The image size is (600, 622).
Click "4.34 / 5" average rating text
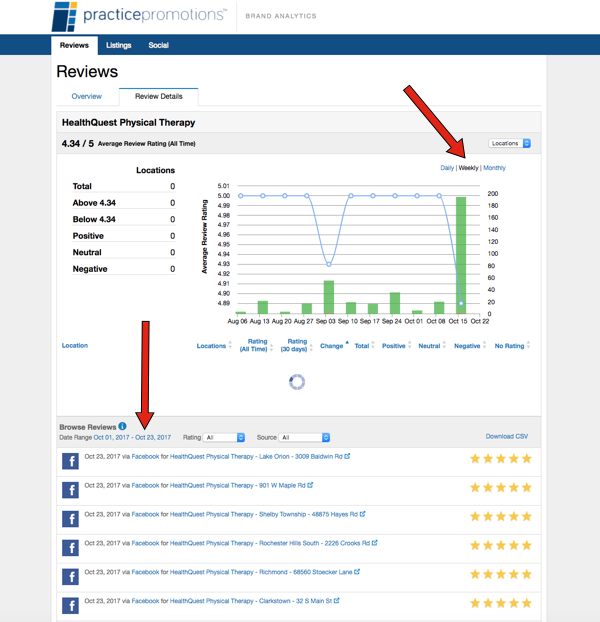(x=78, y=144)
